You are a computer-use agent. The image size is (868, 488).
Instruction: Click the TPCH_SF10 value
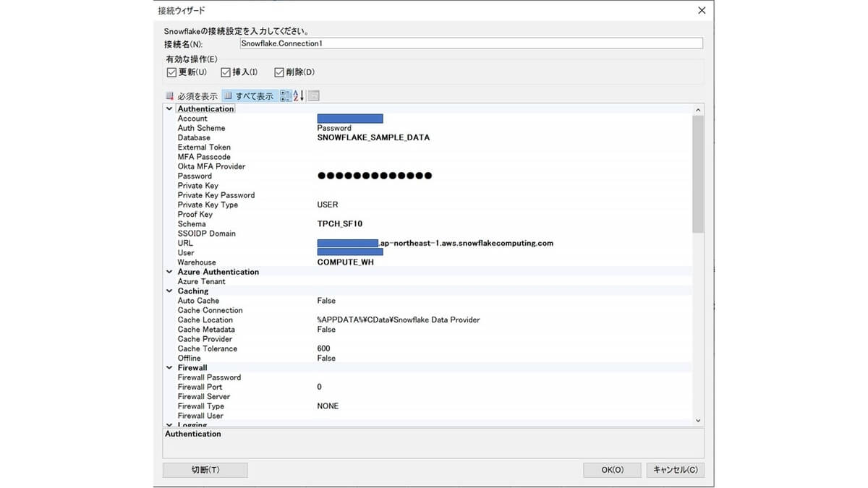click(340, 224)
